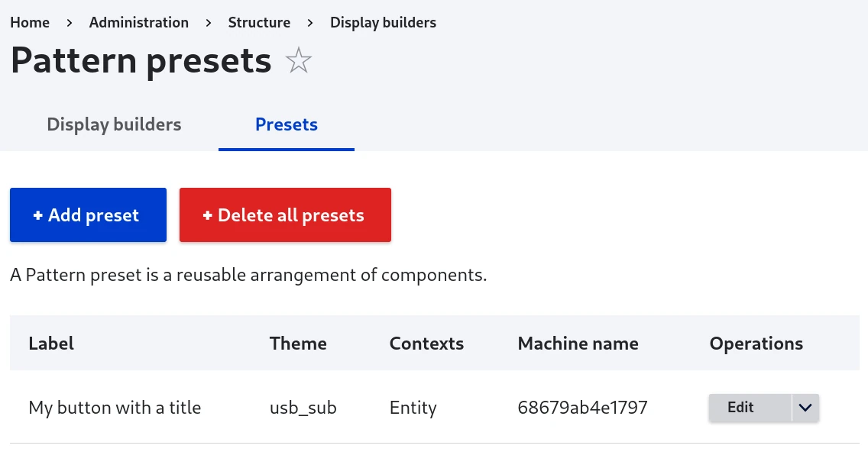Add a new preset
The height and width of the screenshot is (455, 868).
88,215
